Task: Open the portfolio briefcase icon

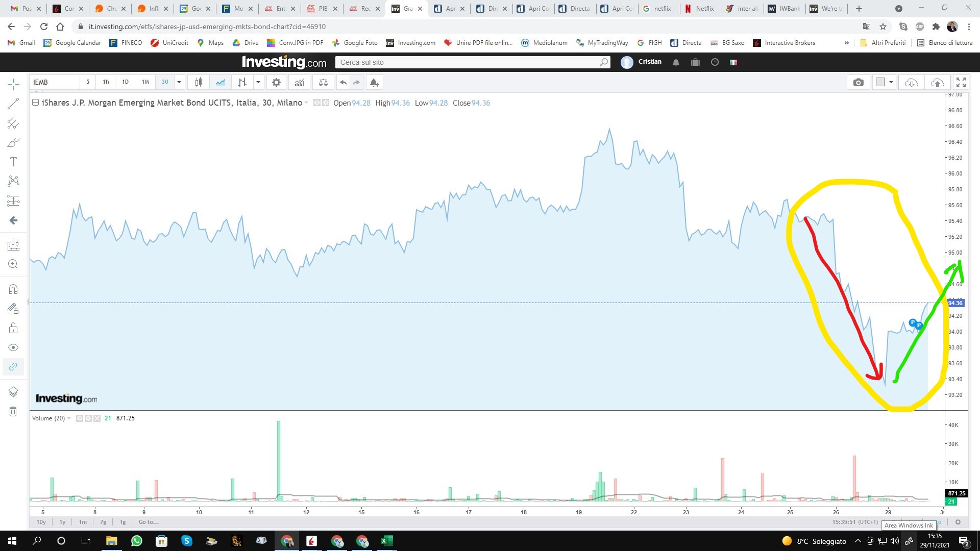Action: pyautogui.click(x=695, y=62)
